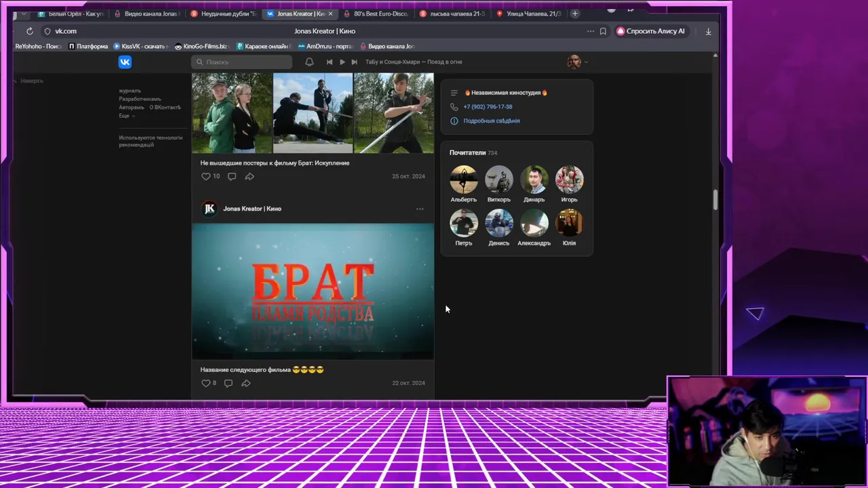This screenshot has width=868, height=488.
Task: Open follower Альбертъ's avatar
Action: tap(464, 180)
